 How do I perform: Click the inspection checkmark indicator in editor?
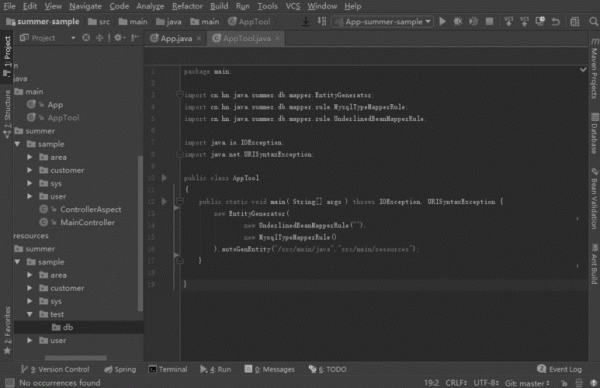point(583,70)
